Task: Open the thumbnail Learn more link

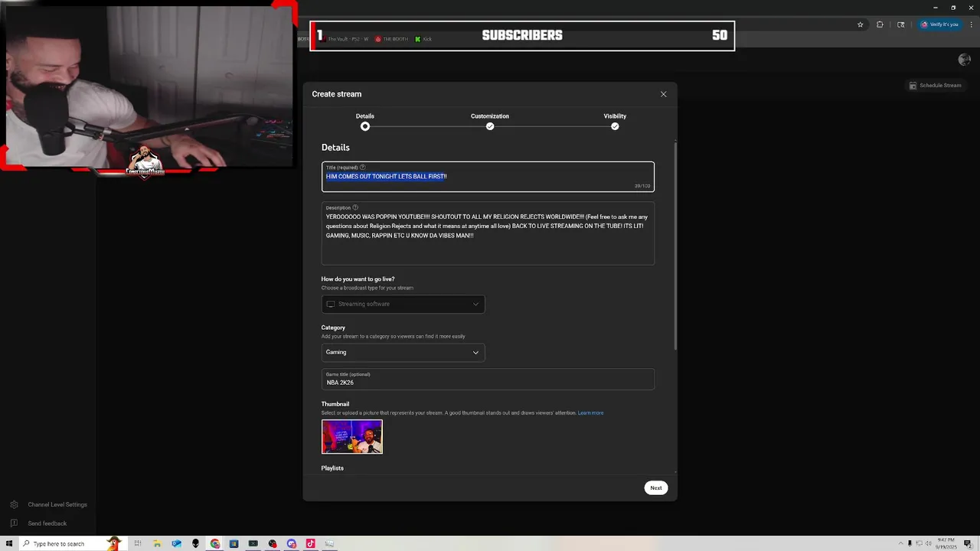Action: (590, 413)
